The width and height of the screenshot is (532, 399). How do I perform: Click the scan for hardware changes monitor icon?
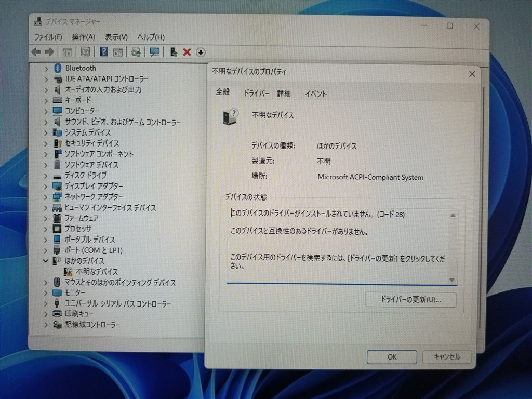(154, 52)
